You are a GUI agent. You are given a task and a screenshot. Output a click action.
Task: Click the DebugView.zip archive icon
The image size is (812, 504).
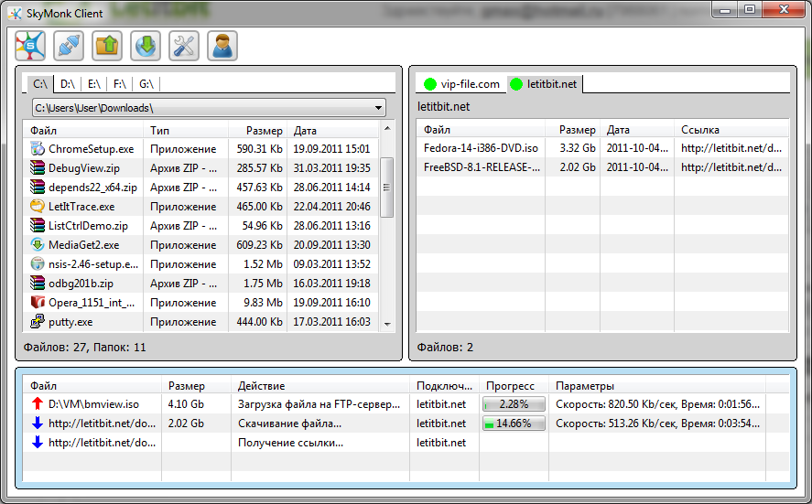tap(38, 167)
